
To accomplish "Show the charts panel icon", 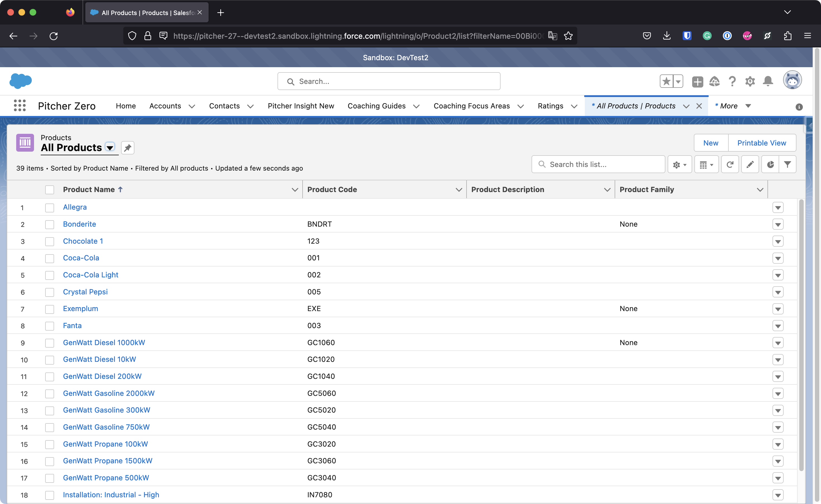I will (x=770, y=164).
